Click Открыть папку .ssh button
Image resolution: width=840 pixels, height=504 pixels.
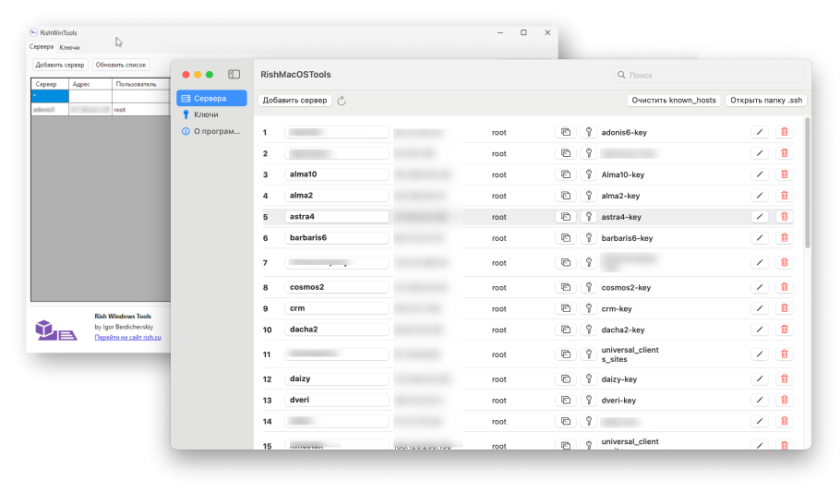pos(765,101)
